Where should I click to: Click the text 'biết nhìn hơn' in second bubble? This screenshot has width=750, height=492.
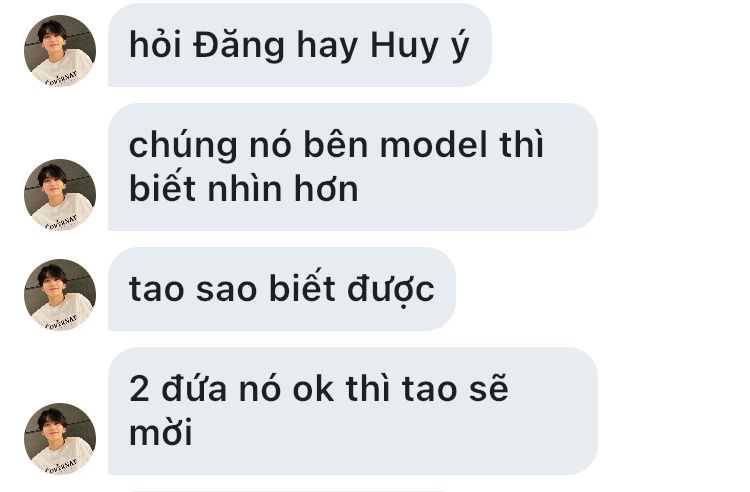click(243, 188)
